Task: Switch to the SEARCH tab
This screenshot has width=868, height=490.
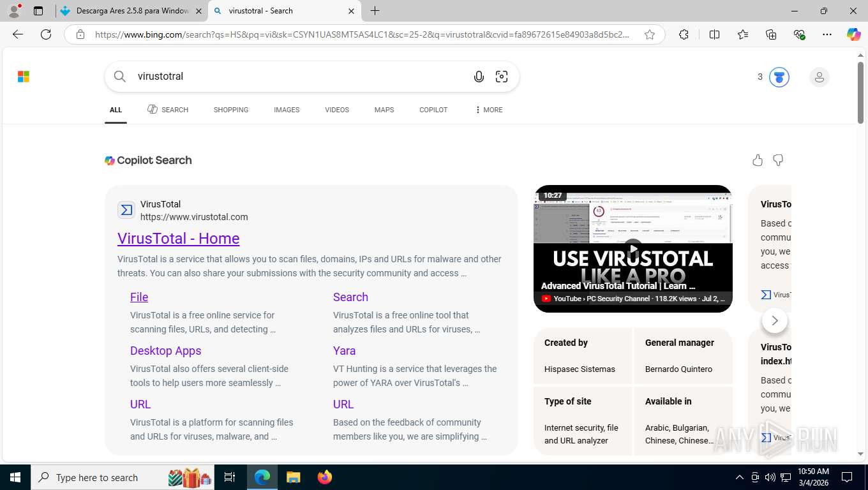Action: pos(168,110)
